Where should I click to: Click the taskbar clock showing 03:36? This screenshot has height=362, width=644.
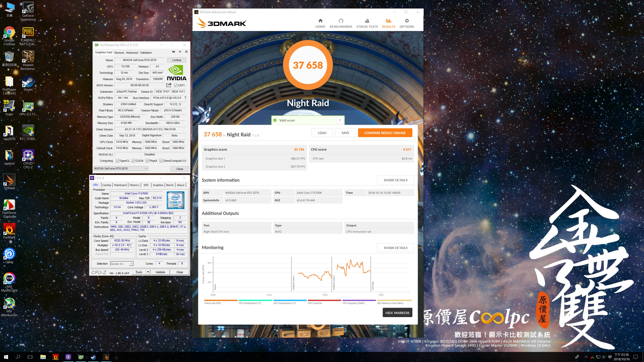coord(621,357)
